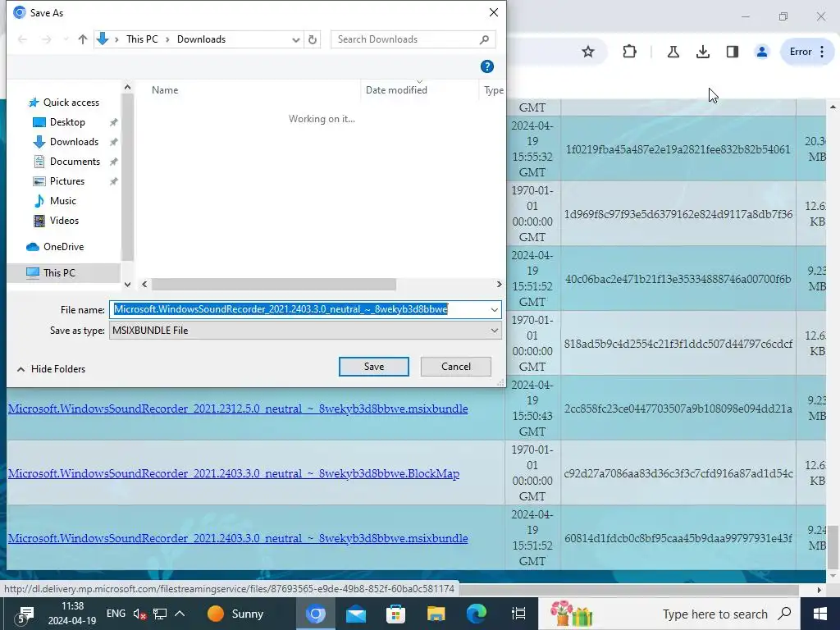The width and height of the screenshot is (840, 630).
Task: Click the search magnifier in Search Downloads
Action: point(484,39)
